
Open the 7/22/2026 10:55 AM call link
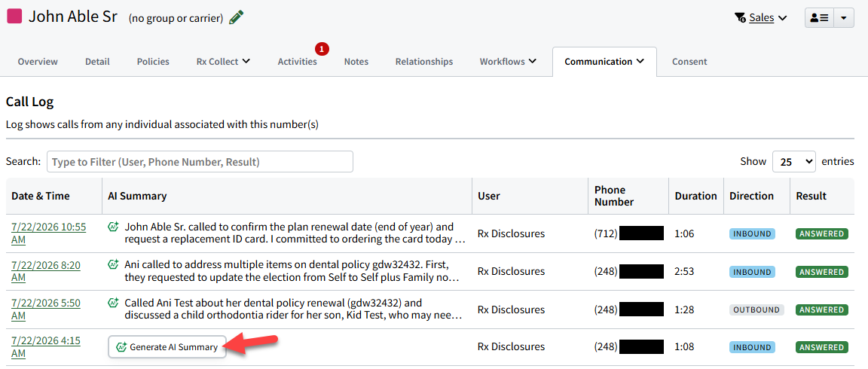coord(48,233)
